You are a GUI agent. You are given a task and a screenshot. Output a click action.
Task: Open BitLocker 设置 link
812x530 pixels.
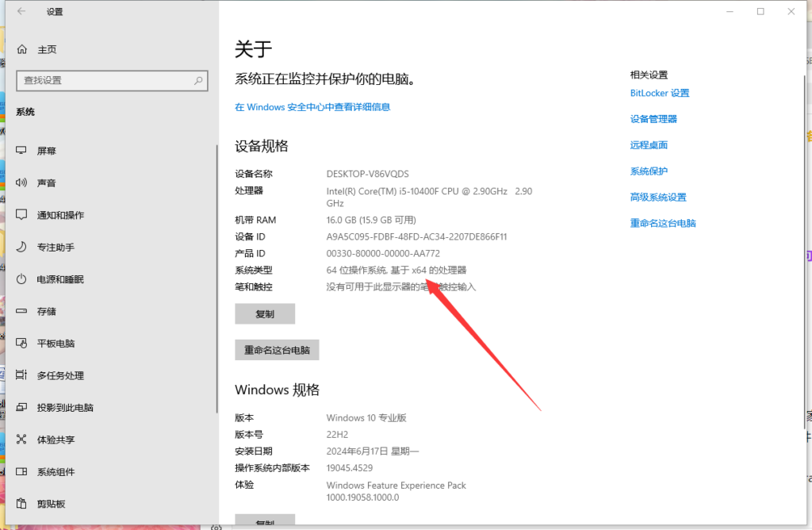click(659, 93)
